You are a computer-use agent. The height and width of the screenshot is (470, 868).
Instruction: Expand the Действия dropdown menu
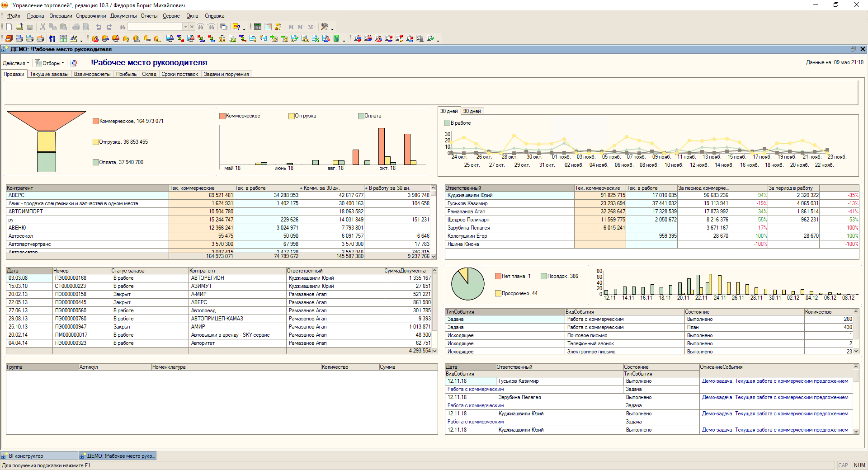point(16,63)
